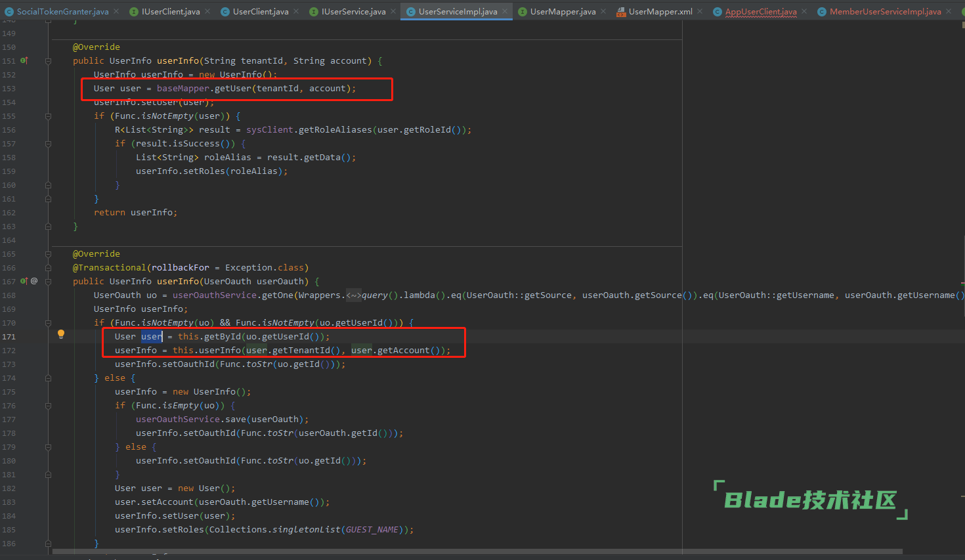965x560 pixels.
Task: Switch to the UserMapper.java tab
Action: tap(563, 12)
